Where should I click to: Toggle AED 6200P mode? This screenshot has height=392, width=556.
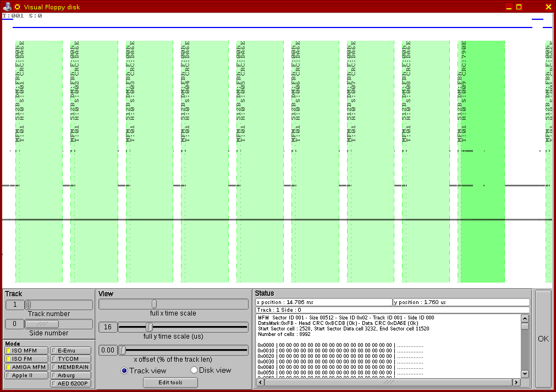(x=71, y=384)
